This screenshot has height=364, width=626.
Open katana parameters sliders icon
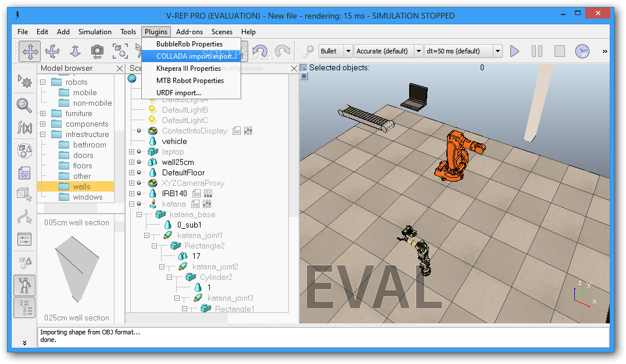pyautogui.click(x=207, y=204)
